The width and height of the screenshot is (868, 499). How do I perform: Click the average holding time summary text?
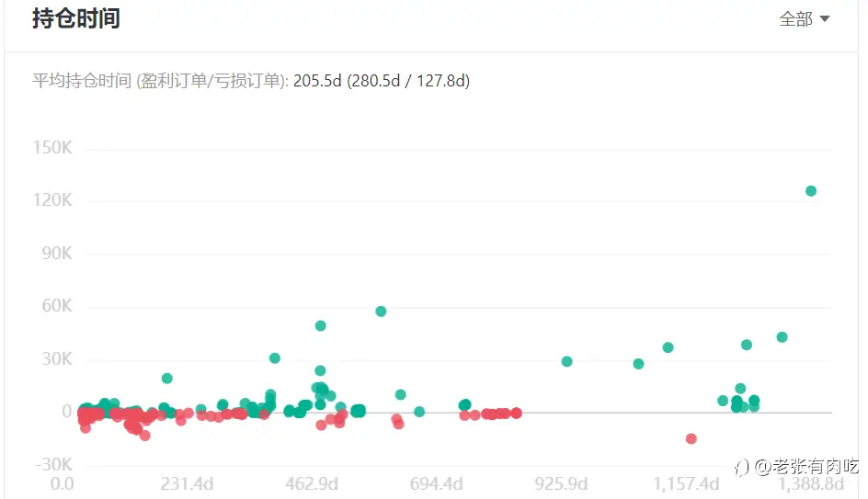251,81
